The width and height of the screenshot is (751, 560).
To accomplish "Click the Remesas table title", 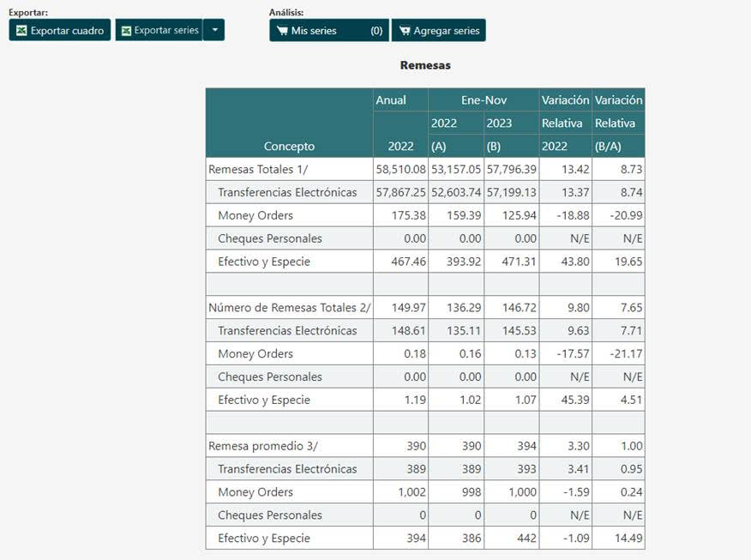I will tap(425, 65).
